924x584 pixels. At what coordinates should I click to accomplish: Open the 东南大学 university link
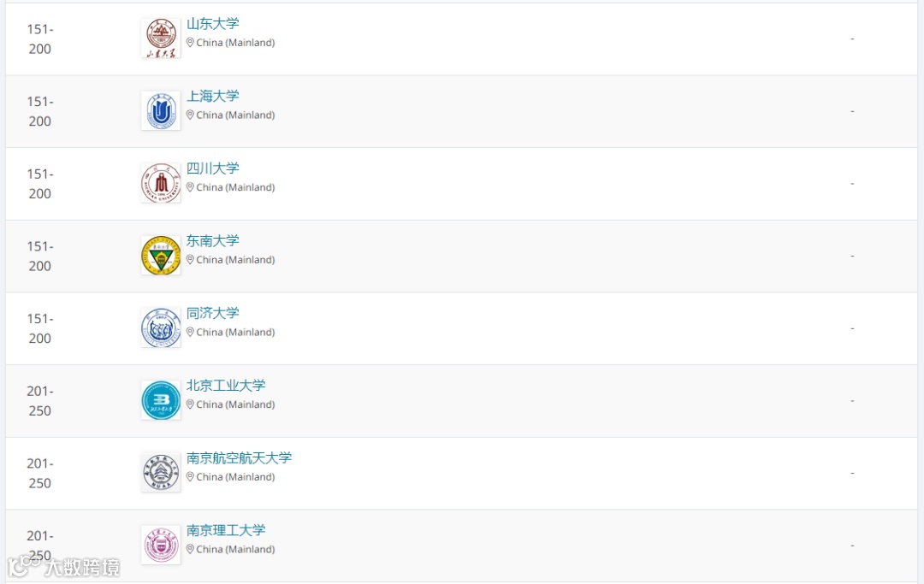click(x=213, y=241)
